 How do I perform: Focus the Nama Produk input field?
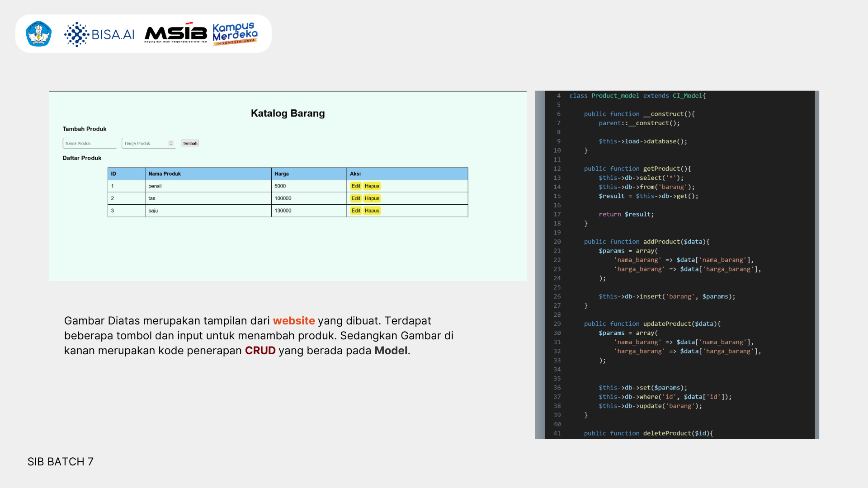(x=90, y=143)
